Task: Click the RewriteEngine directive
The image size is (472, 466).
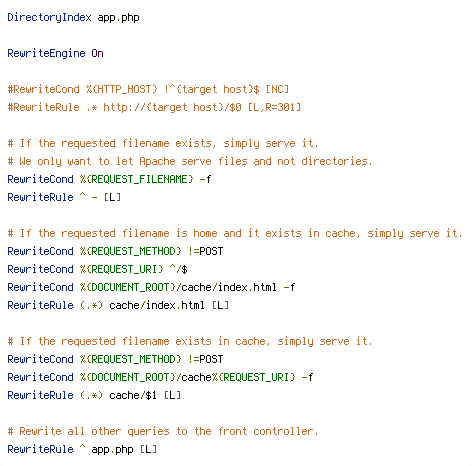Action: click(46, 53)
